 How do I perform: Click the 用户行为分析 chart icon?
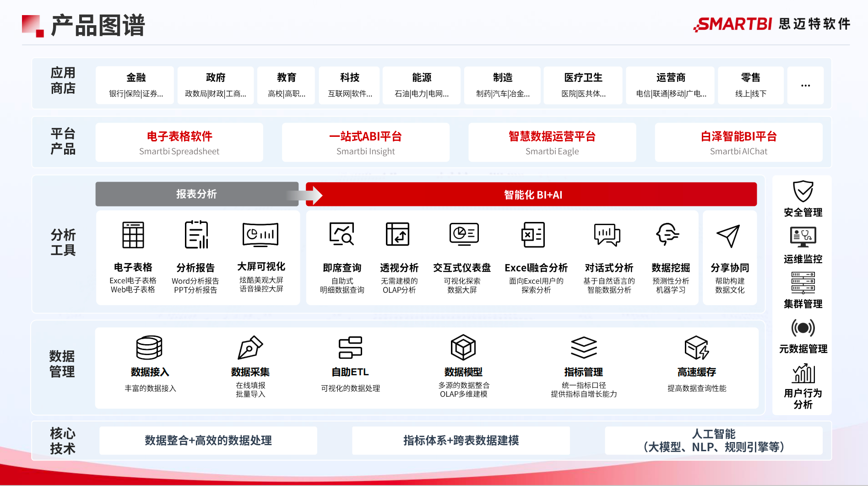tap(803, 373)
